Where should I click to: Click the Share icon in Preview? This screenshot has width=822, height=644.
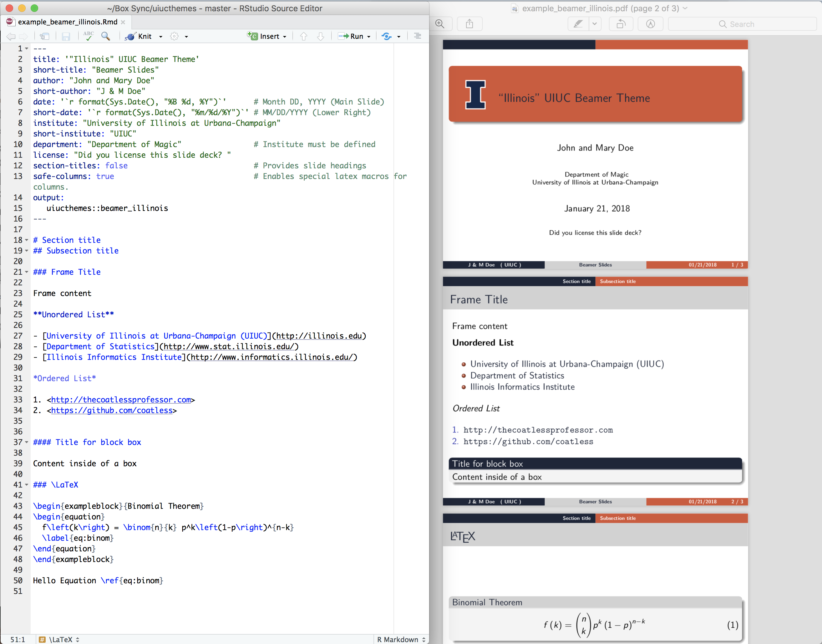(469, 24)
